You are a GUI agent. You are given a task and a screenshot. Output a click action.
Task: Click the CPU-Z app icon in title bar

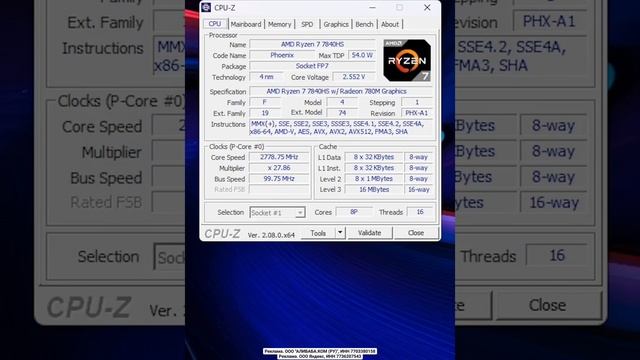206,7
